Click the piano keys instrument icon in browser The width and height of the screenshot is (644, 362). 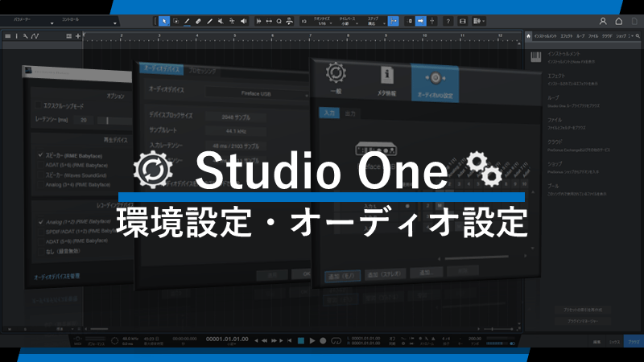(536, 57)
